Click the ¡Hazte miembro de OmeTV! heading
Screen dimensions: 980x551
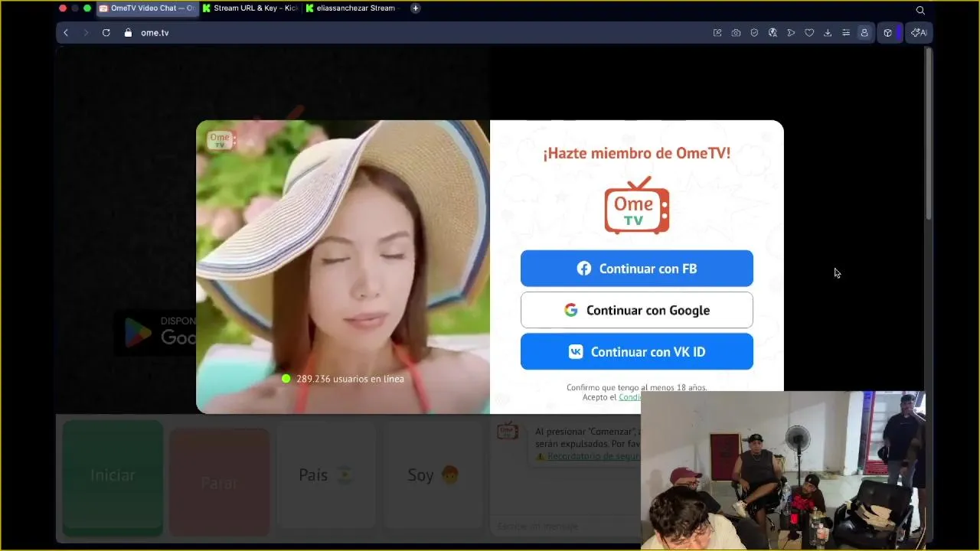click(637, 153)
